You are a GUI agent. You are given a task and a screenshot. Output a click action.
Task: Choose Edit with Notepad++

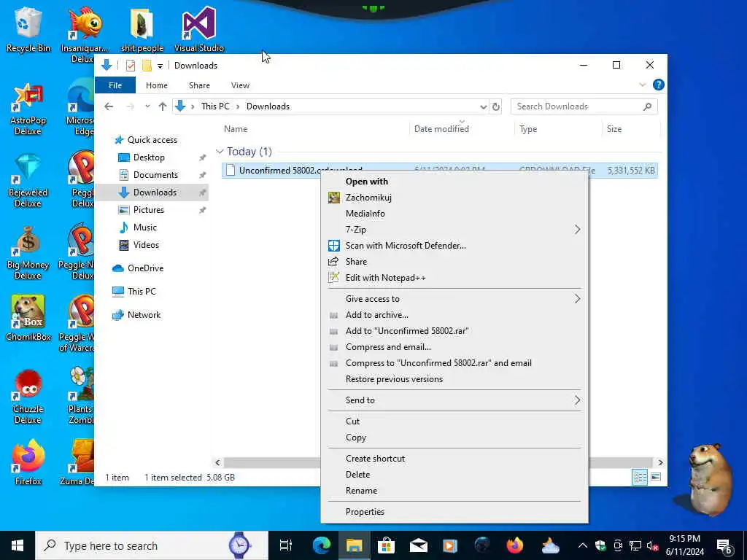tap(454, 278)
